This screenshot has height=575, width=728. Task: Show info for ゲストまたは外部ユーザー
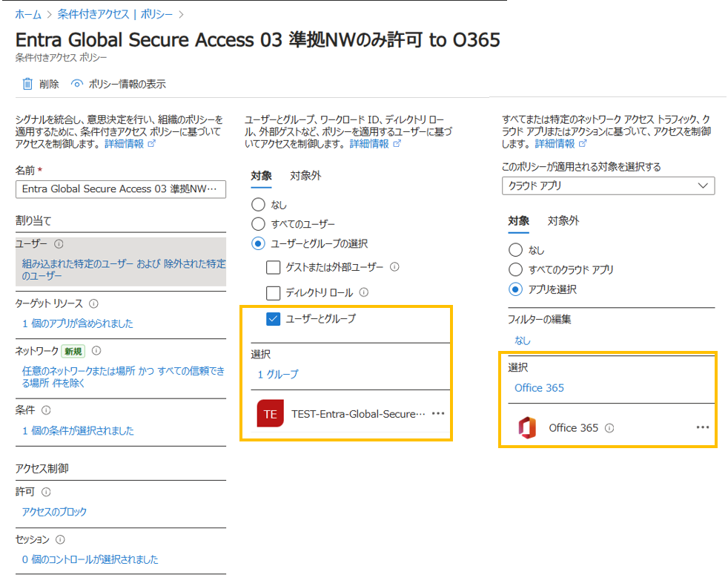click(x=394, y=267)
